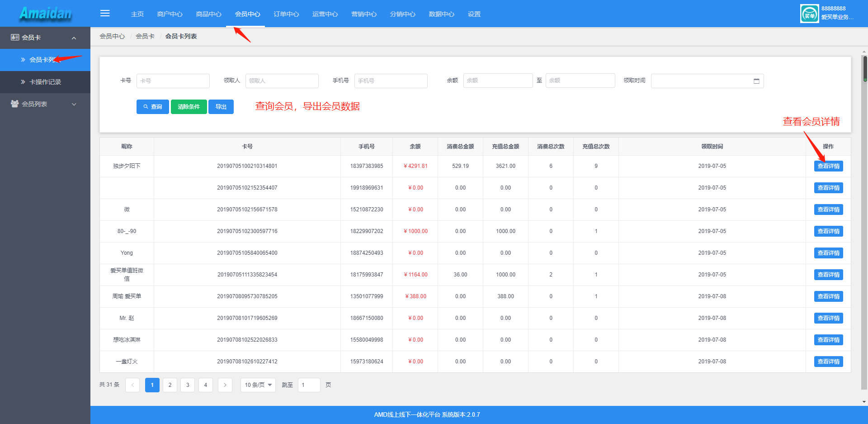Go to pagination page 3
Image resolution: width=868 pixels, height=424 pixels.
(x=188, y=385)
